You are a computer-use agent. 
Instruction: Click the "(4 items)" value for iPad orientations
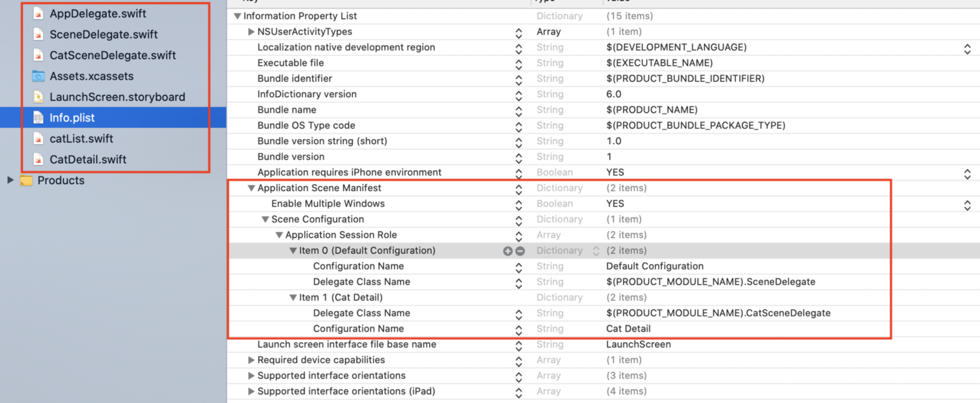pyautogui.click(x=626, y=391)
